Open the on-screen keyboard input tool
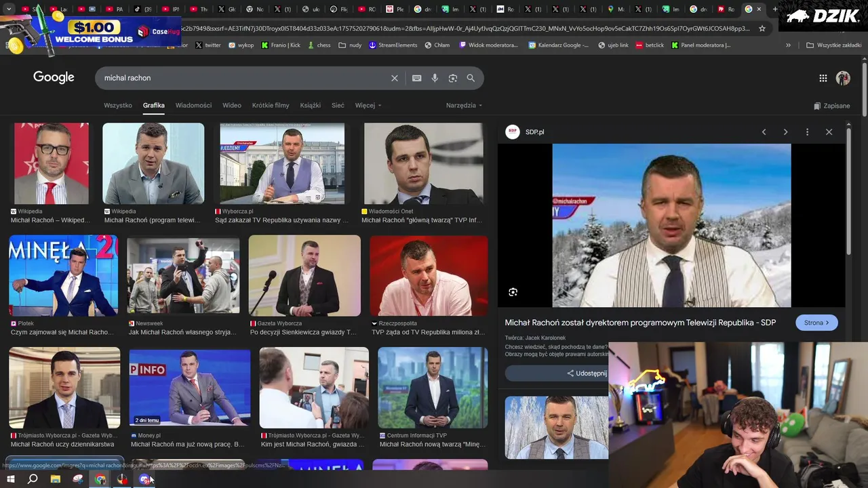Image resolution: width=868 pixels, height=488 pixels. tap(417, 78)
